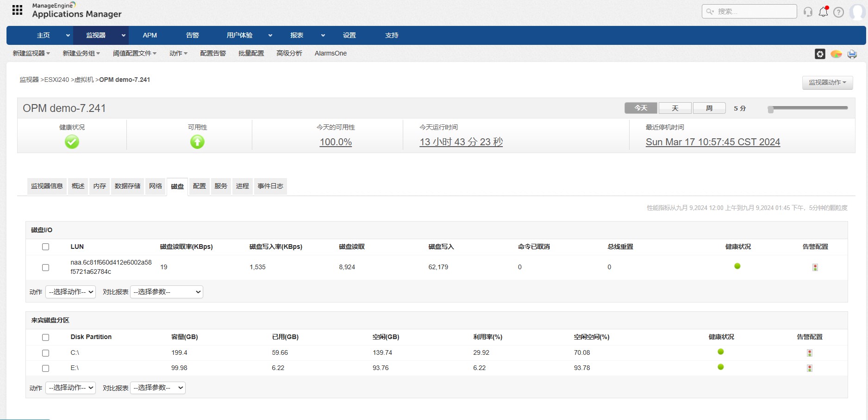
Task: Open alarm configuration icon for E:\ partition
Action: pyautogui.click(x=810, y=368)
